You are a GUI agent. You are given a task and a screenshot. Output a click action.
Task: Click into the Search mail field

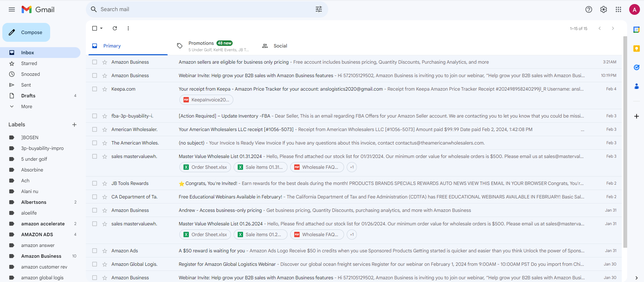coord(205,9)
